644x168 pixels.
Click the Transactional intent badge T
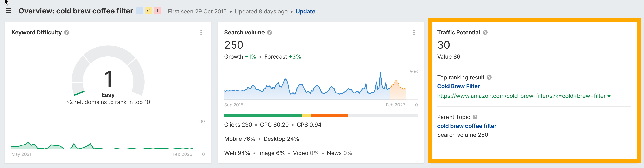tap(158, 11)
